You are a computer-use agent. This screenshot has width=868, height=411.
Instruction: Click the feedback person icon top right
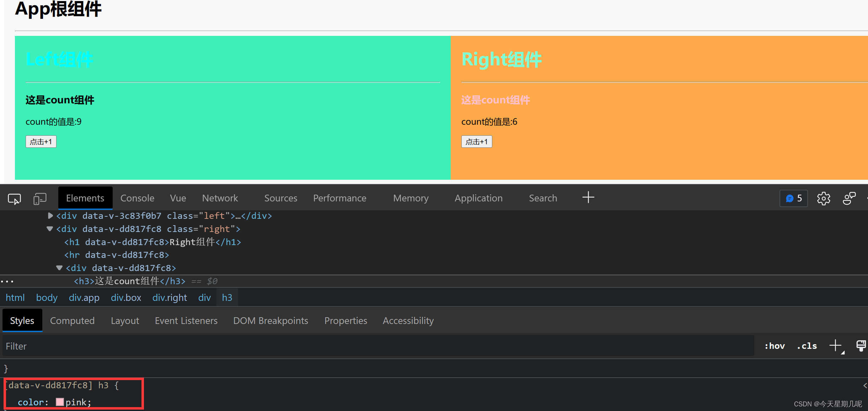click(x=849, y=198)
